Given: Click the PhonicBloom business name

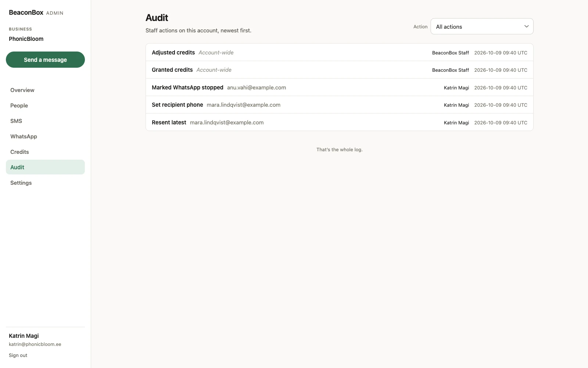Looking at the screenshot, I should pyautogui.click(x=26, y=39).
